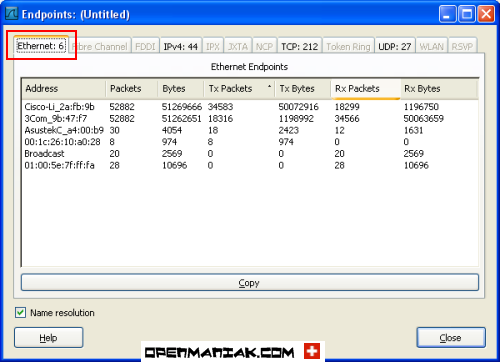Sort by the Bytes column header
Viewport: 500px width, 362px height.
click(x=181, y=89)
